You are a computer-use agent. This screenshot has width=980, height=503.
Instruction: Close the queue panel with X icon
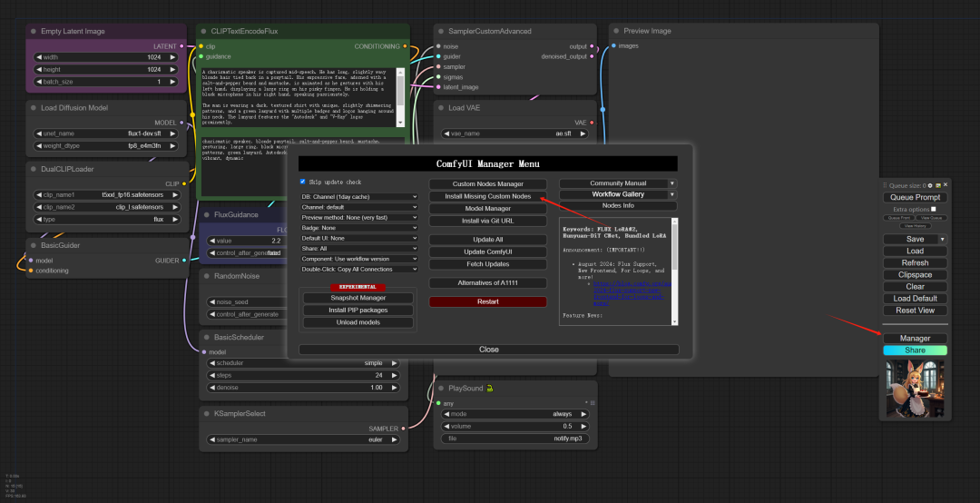tap(946, 184)
